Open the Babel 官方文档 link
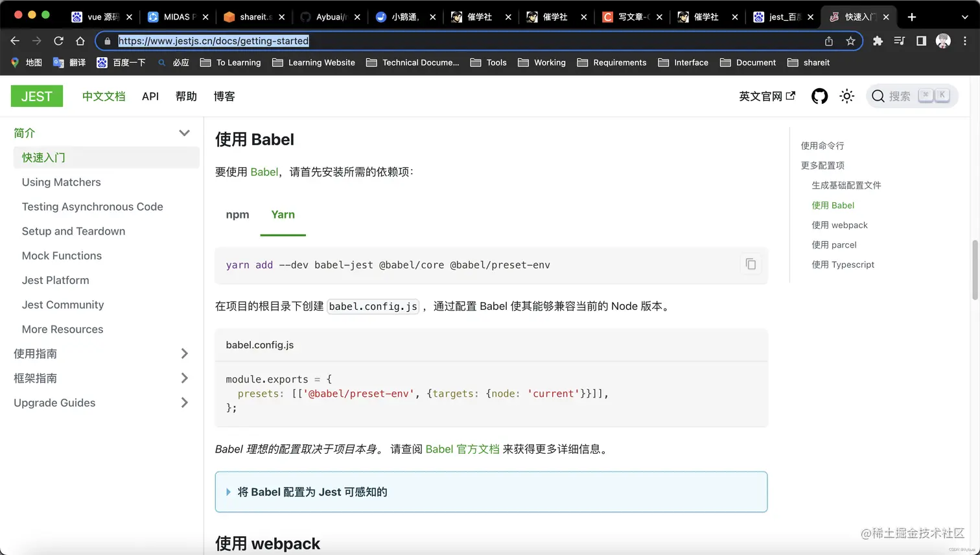Screen dimensions: 980x555 point(463,449)
